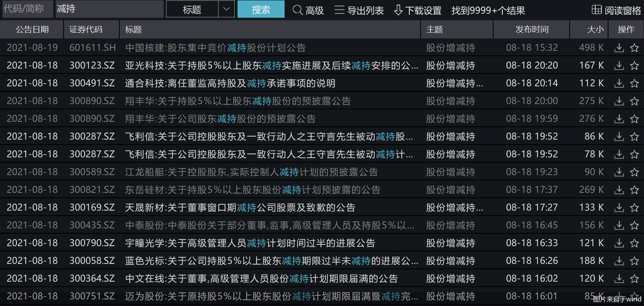Star the 蓝色光标 announcement
The height and width of the screenshot is (306, 644).
point(634,261)
